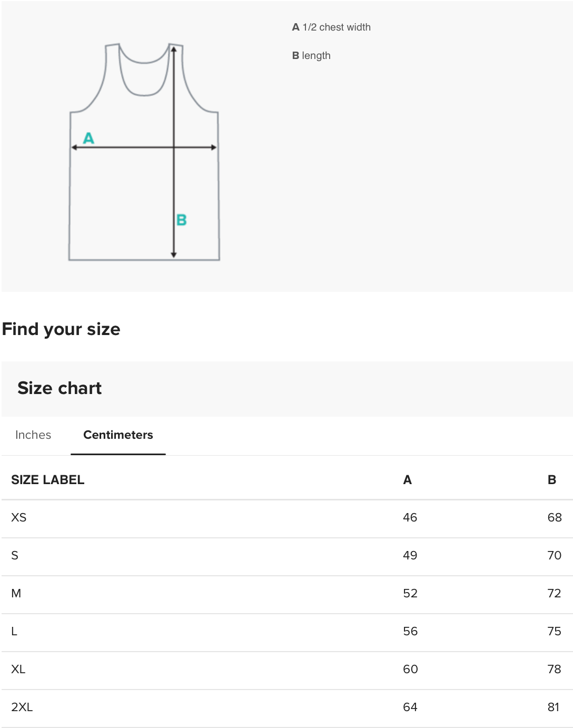The width and height of the screenshot is (573, 728).
Task: Switch to the Inches tab
Action: point(33,435)
